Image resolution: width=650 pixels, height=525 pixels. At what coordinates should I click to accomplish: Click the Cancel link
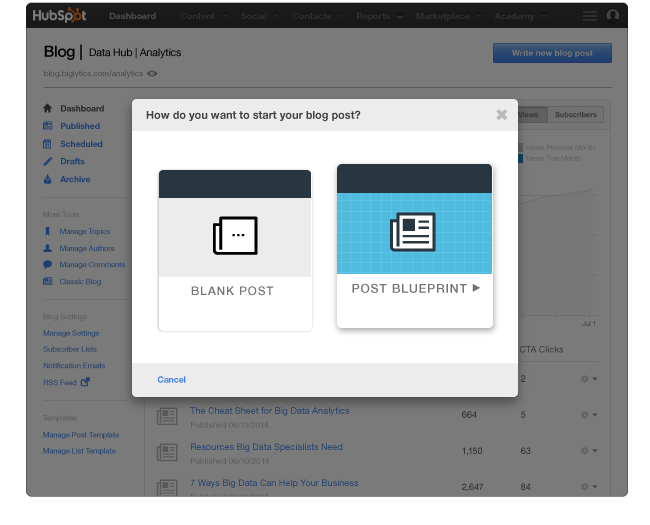tap(171, 379)
